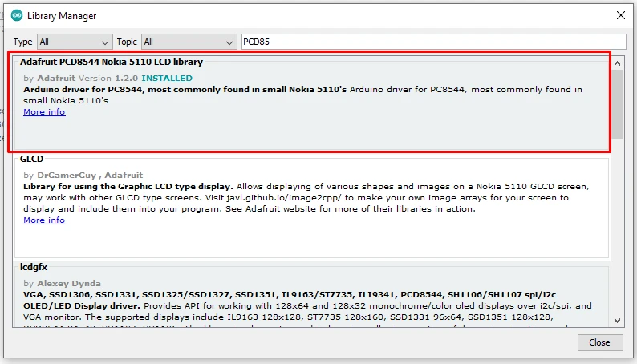Open the Topic dropdown set to All
The width and height of the screenshot is (637, 364).
[189, 42]
